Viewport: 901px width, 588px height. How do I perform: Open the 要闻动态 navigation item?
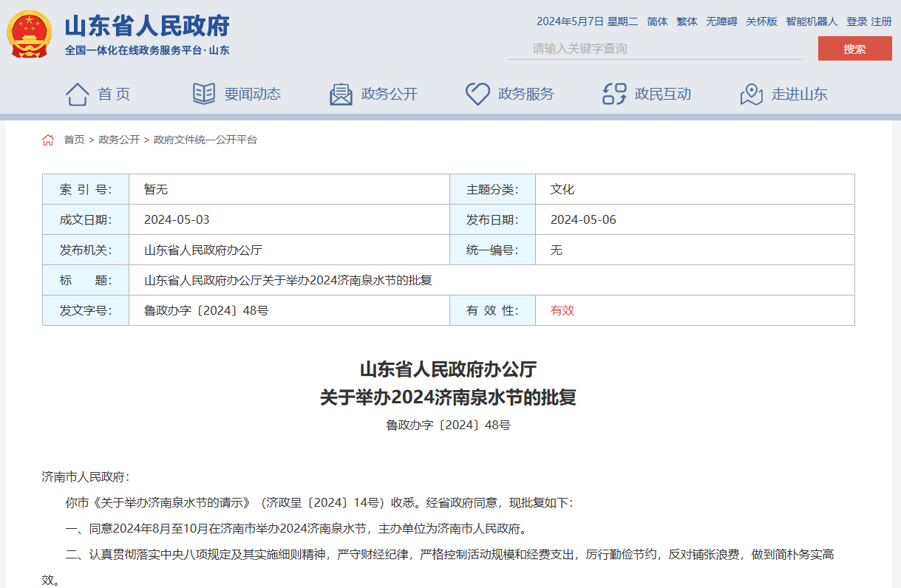[253, 95]
